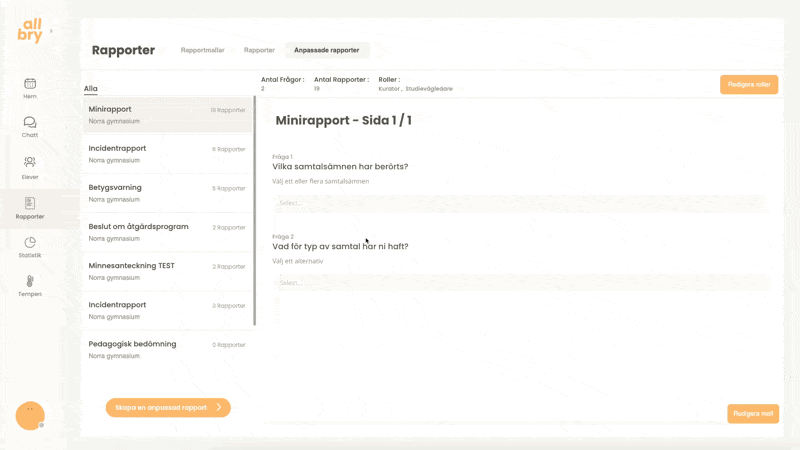Viewport: 800px width, 450px height.
Task: Click the Allbry logo
Action: click(30, 31)
